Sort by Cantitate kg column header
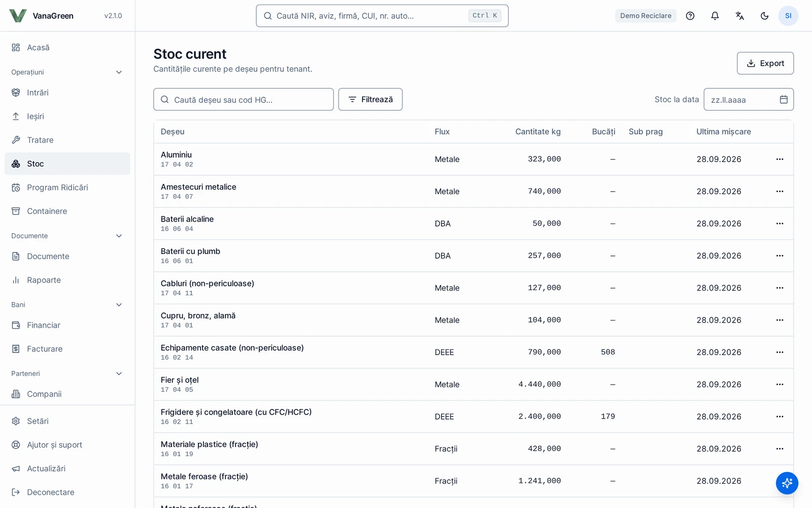The width and height of the screenshot is (812, 508). pyautogui.click(x=538, y=132)
